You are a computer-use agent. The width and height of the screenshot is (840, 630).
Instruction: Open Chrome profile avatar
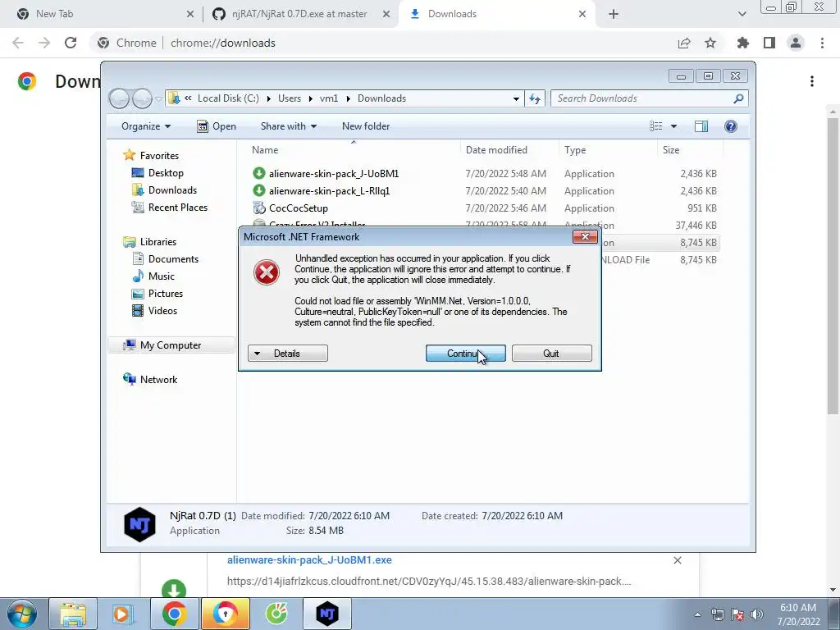(796, 43)
